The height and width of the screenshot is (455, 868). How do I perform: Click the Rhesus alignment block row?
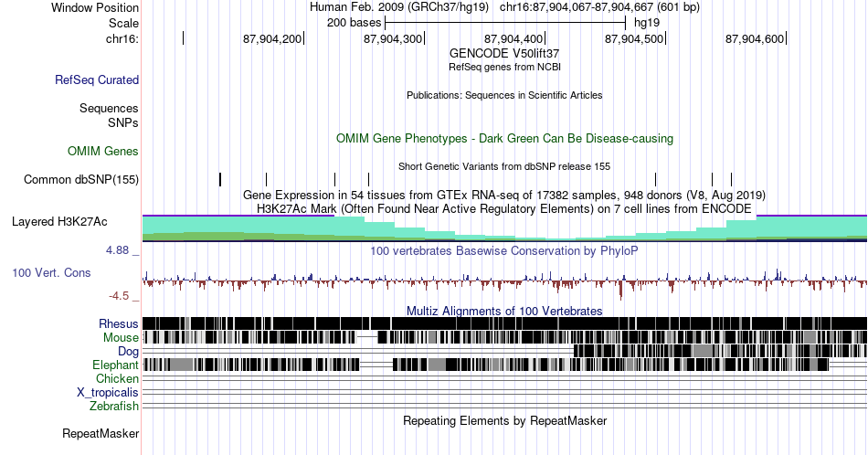[504, 323]
